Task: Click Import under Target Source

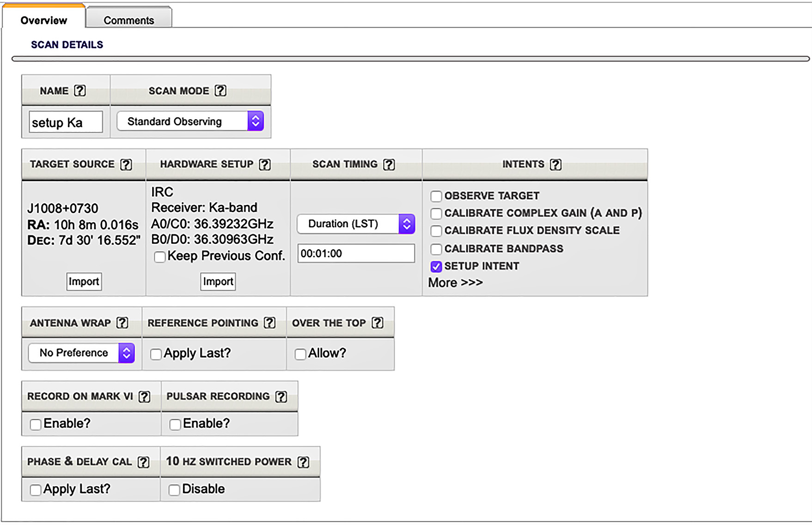Action: click(84, 281)
